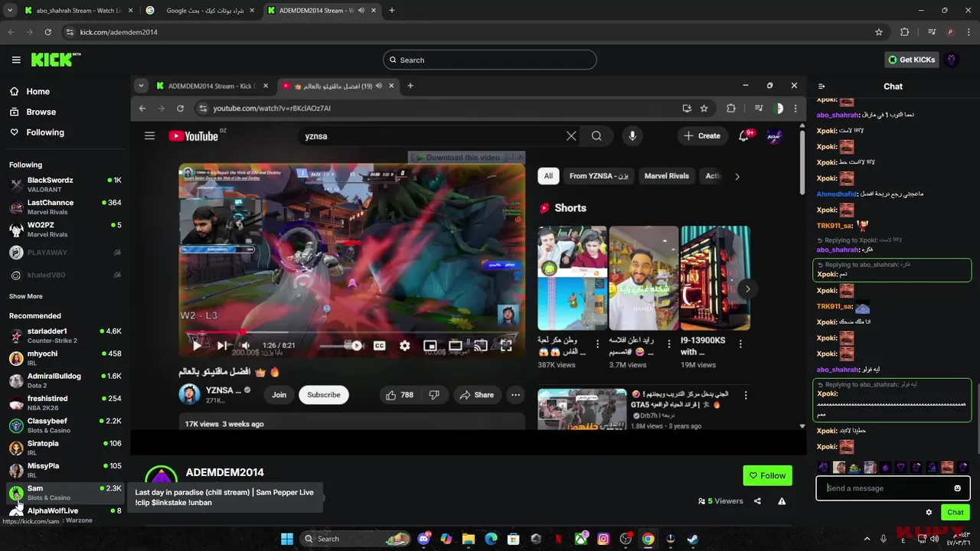Join the YZNSA channel membership
Viewport: 980px width, 551px height.
click(279, 395)
